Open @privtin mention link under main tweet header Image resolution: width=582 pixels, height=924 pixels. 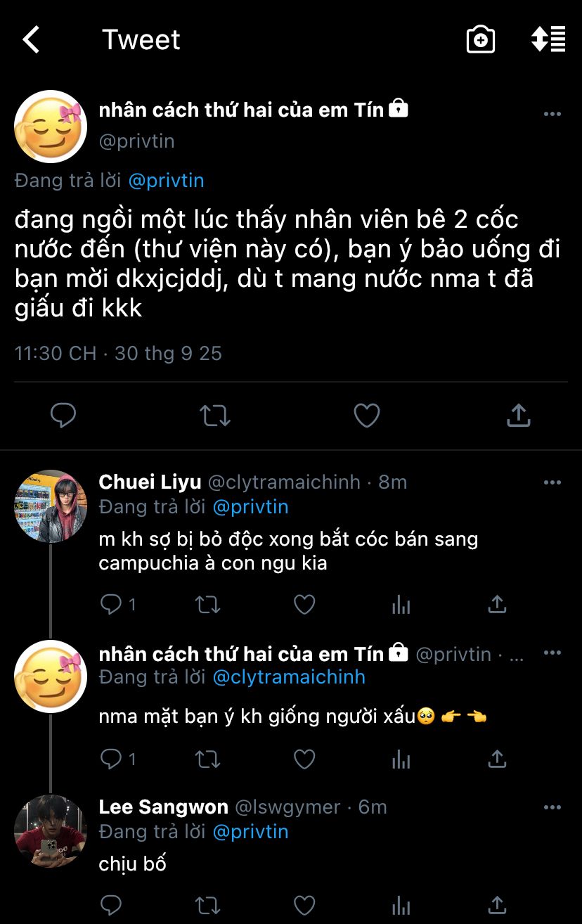pos(166,181)
